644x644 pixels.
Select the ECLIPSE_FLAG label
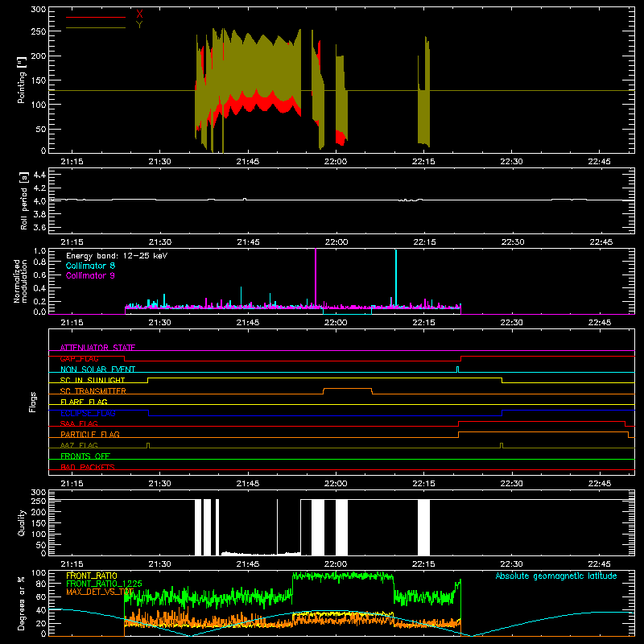pos(88,413)
